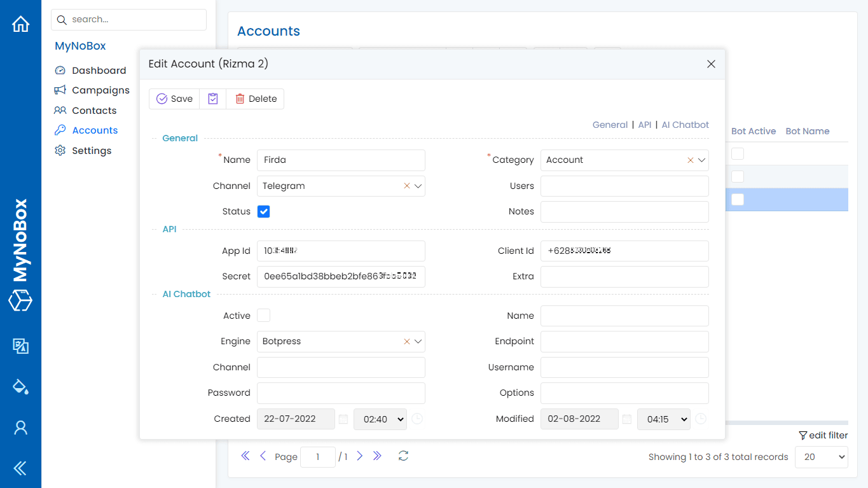Uncheck the Status checkbox
The height and width of the screenshot is (488, 868).
(x=263, y=211)
